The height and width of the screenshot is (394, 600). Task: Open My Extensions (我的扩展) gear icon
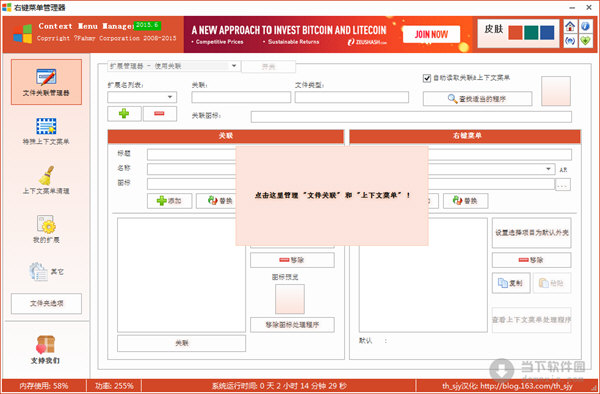[x=46, y=224]
